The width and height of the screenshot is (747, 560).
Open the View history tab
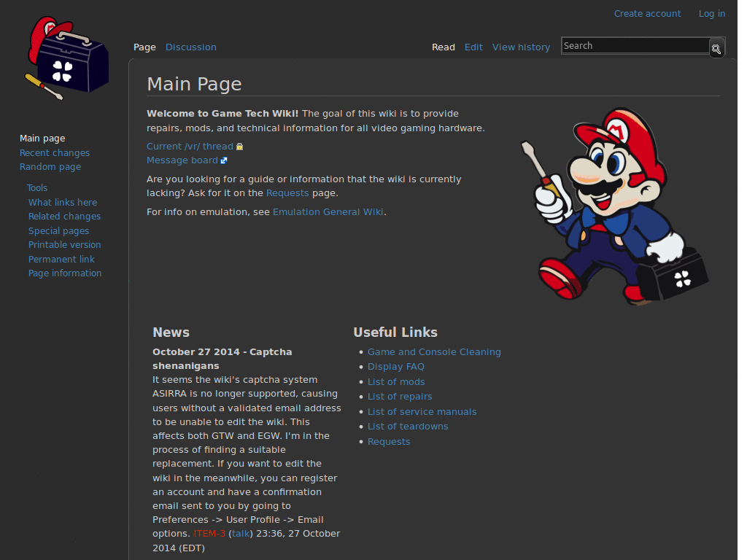[x=521, y=47]
